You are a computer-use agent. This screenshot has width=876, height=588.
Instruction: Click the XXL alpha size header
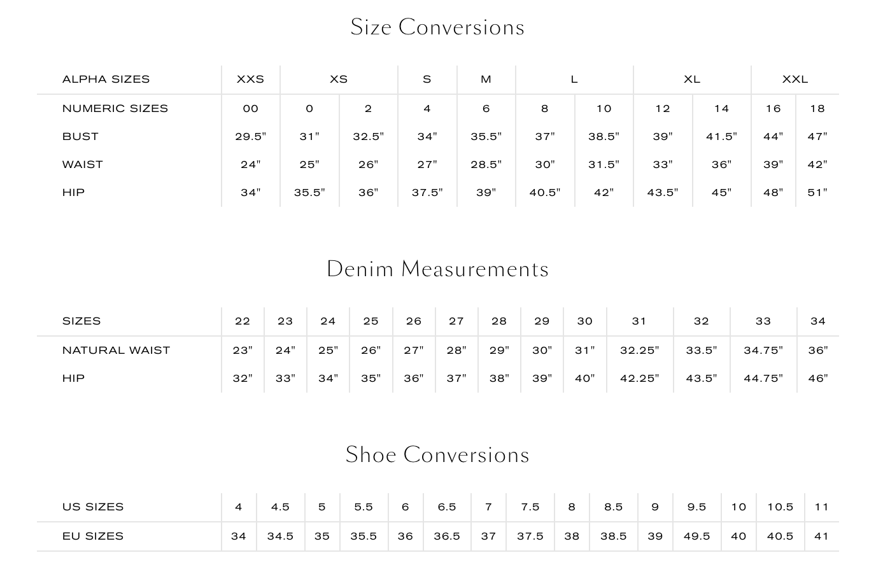point(795,80)
